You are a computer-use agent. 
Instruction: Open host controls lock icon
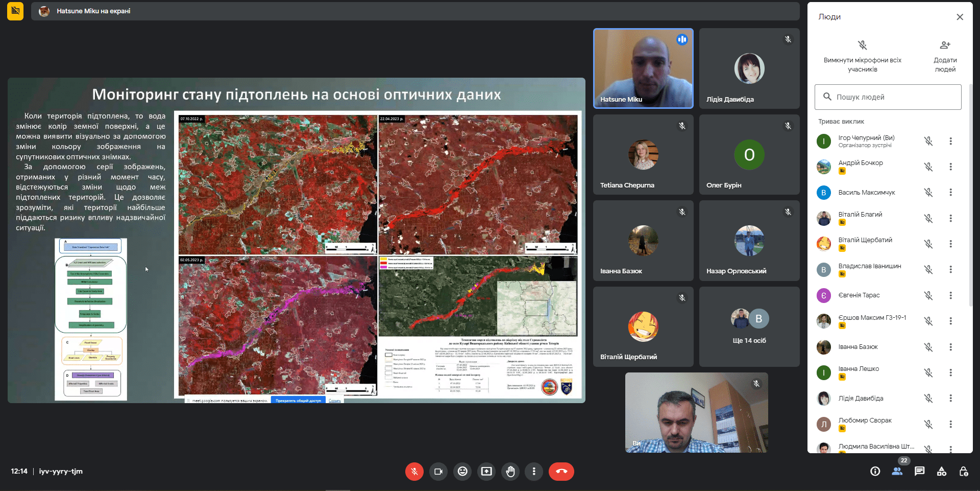pos(964,471)
